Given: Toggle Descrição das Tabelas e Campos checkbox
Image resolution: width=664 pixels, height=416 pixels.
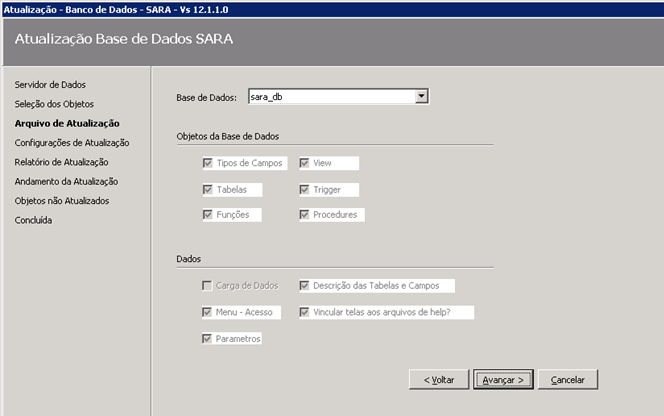Looking at the screenshot, I should (x=304, y=286).
